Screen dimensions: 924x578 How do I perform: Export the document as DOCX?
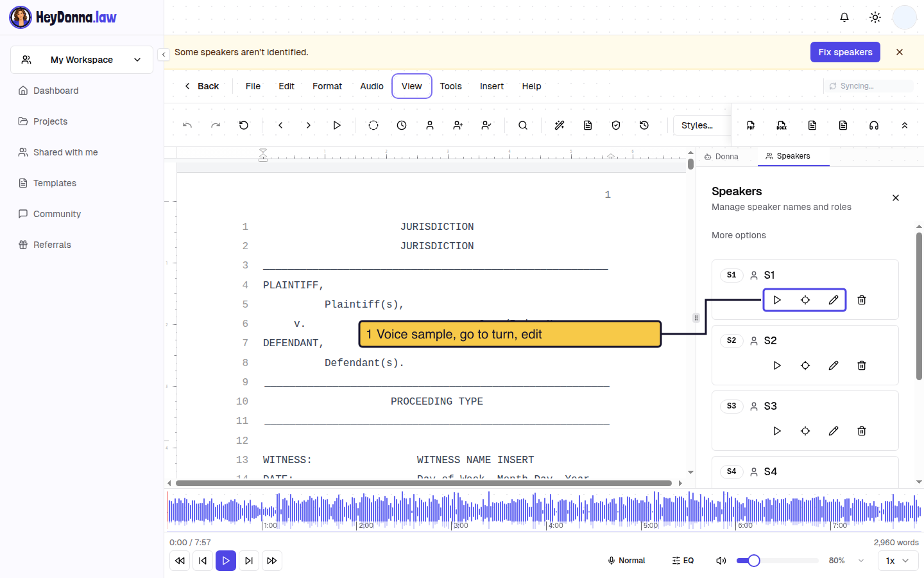pos(782,125)
